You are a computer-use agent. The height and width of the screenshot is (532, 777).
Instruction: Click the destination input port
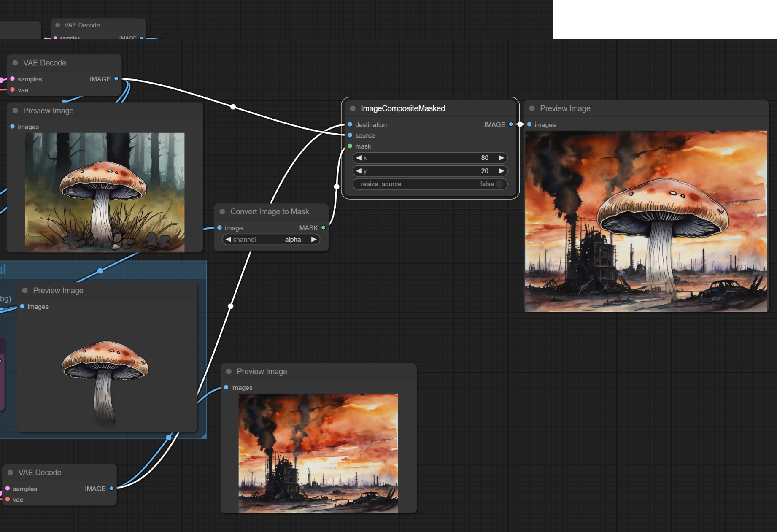[x=350, y=124]
